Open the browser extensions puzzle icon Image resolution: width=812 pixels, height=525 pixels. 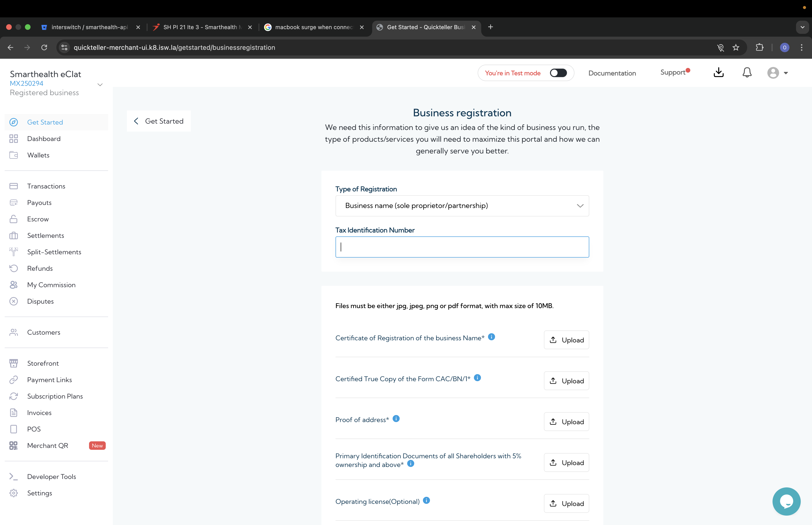(x=760, y=47)
